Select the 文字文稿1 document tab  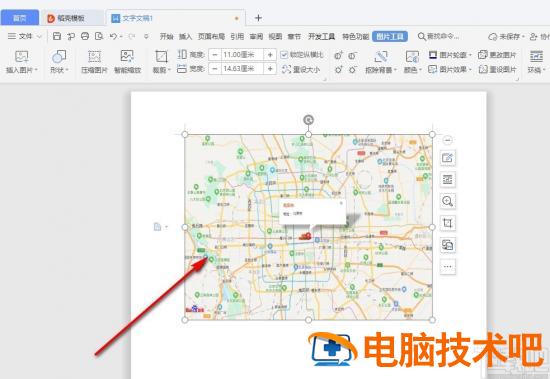(175, 18)
